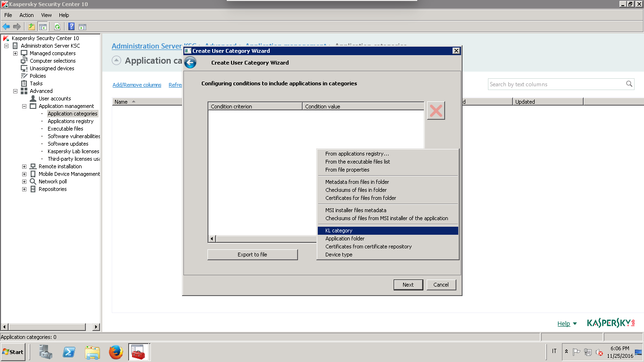Toggle the show/hide action pane icon
Screen dimensions: 644x362
coord(83,27)
